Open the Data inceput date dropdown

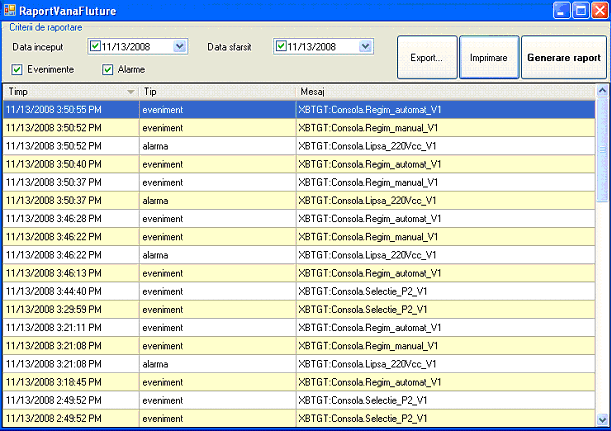179,46
